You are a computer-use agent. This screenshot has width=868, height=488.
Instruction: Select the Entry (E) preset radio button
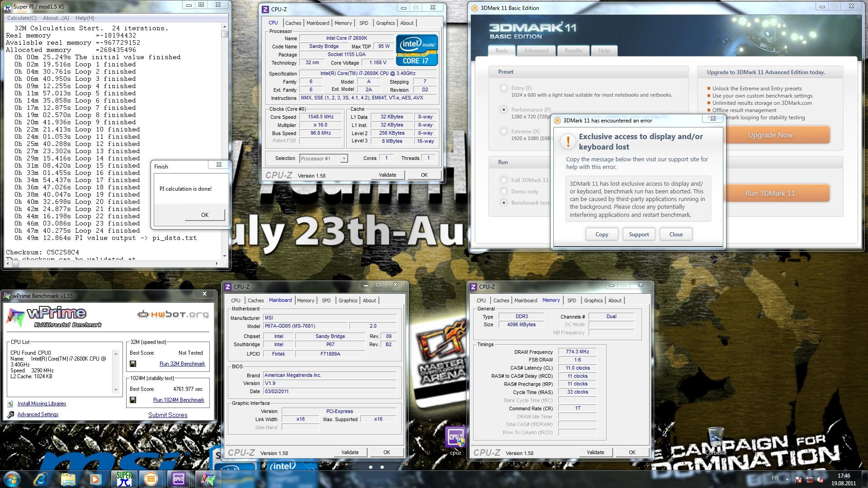pos(504,88)
